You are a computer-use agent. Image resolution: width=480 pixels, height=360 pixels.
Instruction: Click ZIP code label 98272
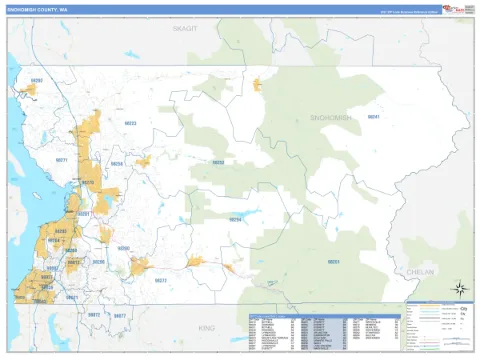click(161, 281)
